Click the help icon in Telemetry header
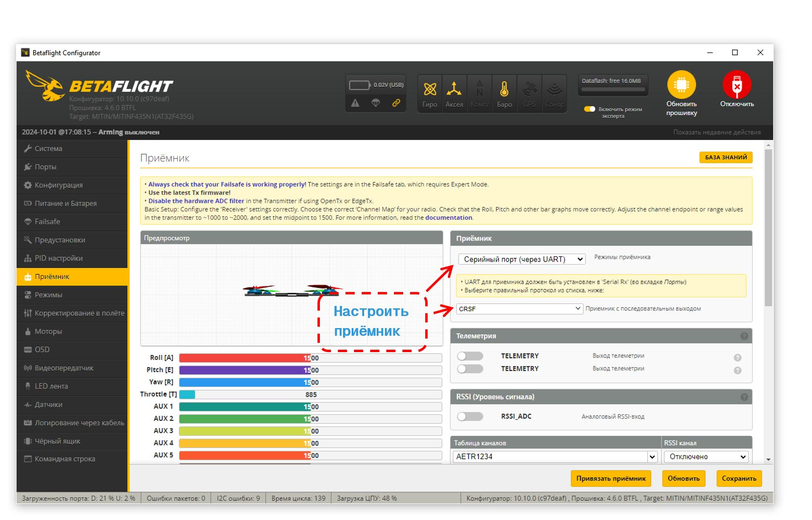 744,336
